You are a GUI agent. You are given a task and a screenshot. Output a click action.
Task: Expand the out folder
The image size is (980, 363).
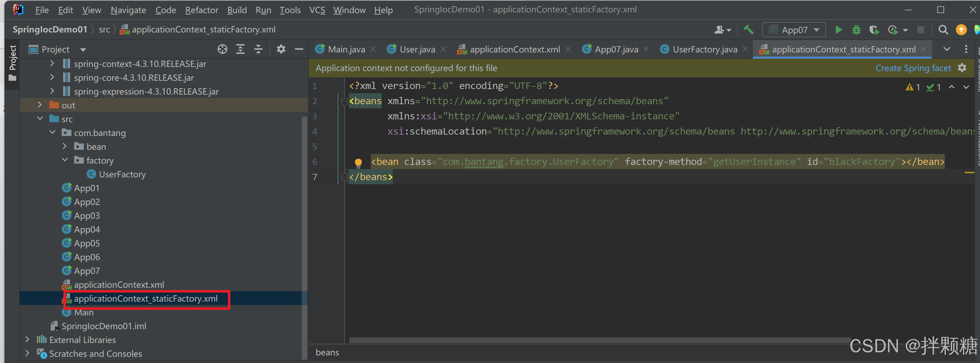point(40,105)
